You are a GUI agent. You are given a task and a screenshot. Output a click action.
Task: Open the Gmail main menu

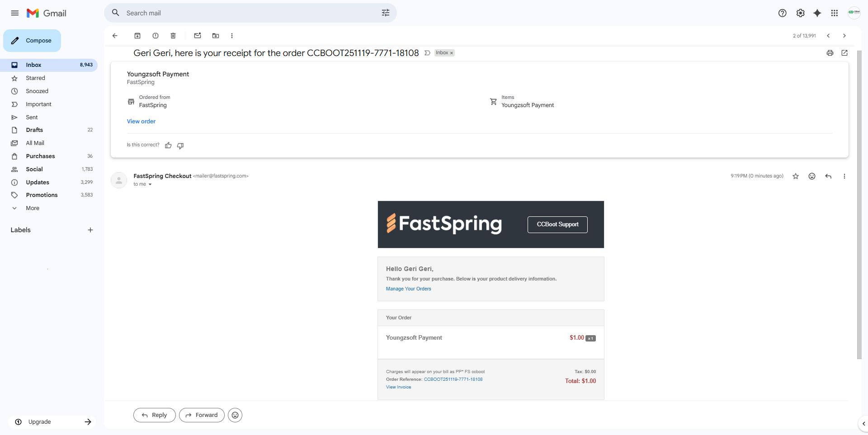point(14,13)
